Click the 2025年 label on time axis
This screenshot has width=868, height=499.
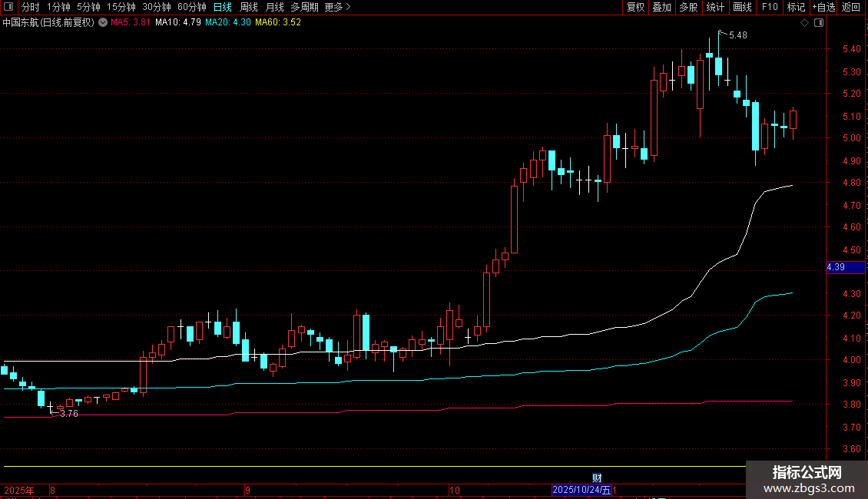click(19, 491)
